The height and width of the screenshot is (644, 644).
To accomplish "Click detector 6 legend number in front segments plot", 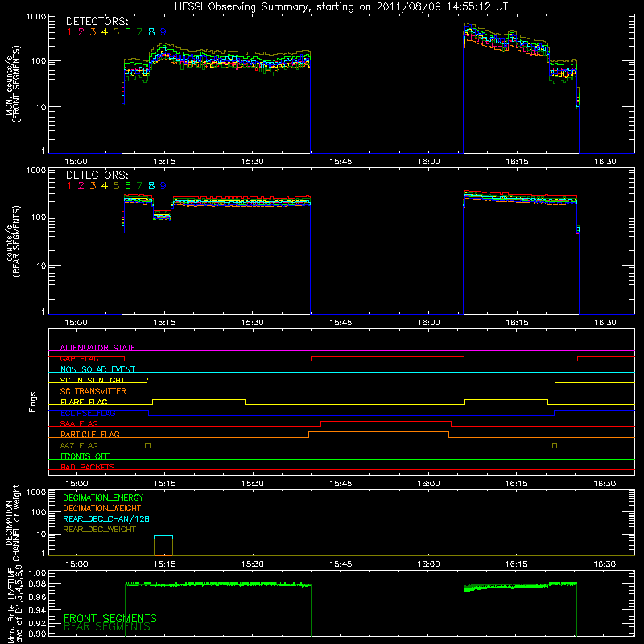I will (x=128, y=32).
